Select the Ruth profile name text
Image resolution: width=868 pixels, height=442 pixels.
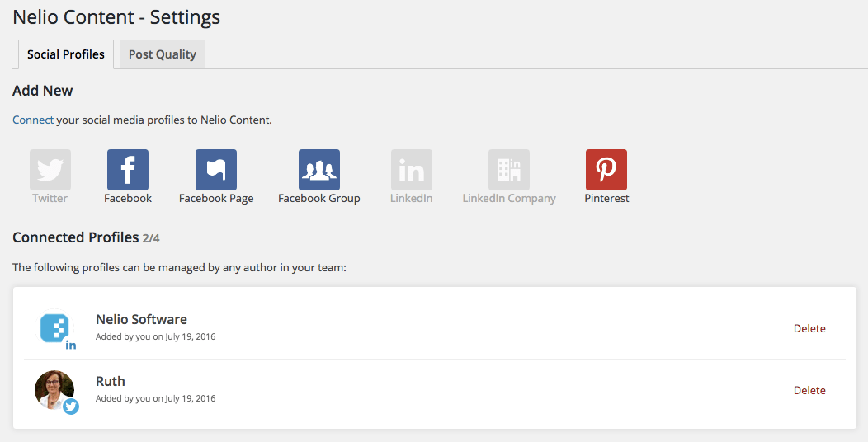[x=111, y=381]
